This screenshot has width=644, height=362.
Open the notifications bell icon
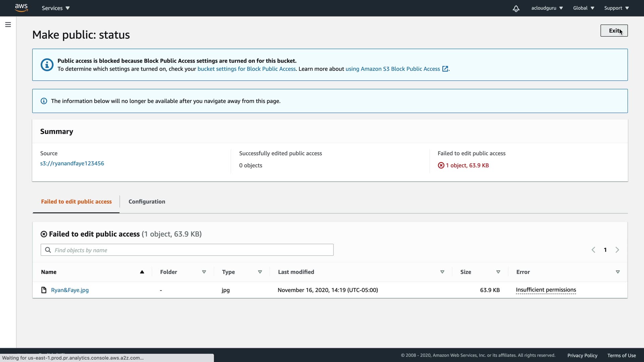point(516,8)
